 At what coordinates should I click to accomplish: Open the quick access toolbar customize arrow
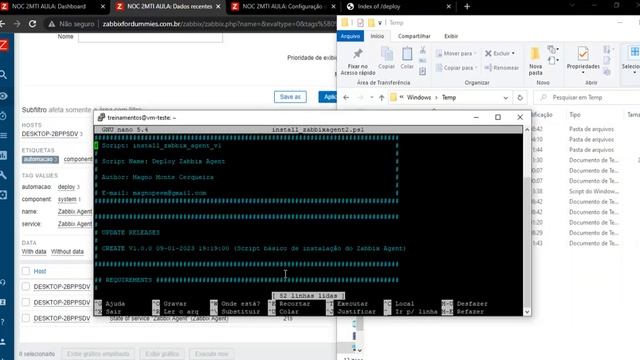point(380,23)
